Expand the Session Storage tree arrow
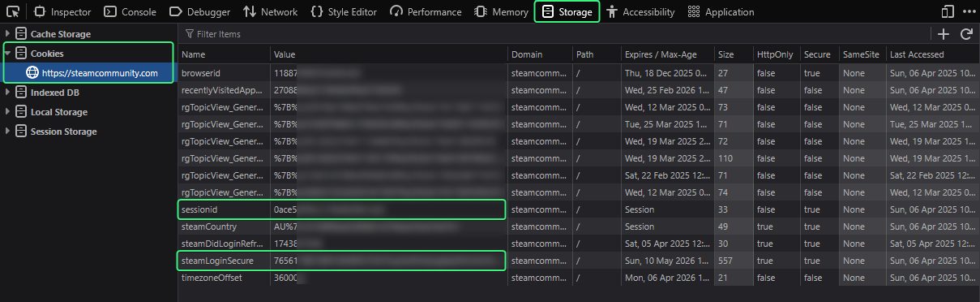980x302 pixels. (x=7, y=132)
